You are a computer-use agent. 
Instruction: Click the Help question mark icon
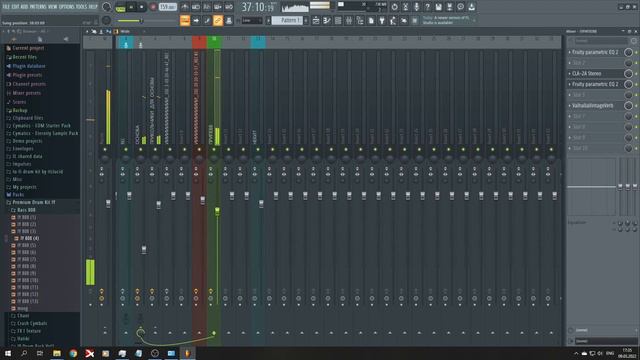point(427,7)
